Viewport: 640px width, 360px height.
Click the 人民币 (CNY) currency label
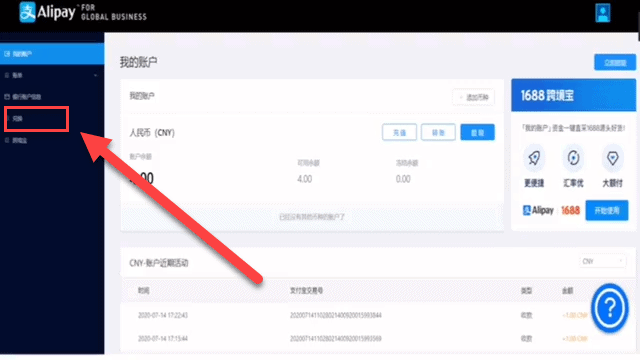(x=152, y=133)
